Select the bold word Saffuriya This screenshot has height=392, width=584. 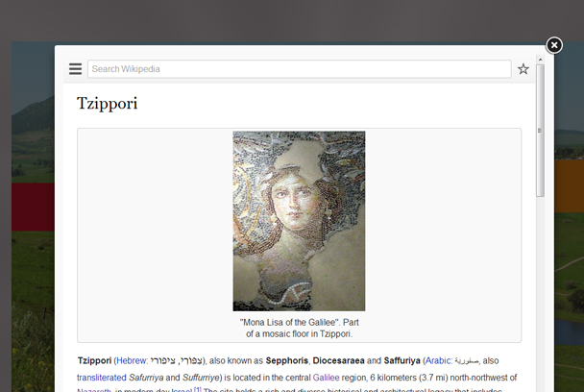[x=401, y=360]
